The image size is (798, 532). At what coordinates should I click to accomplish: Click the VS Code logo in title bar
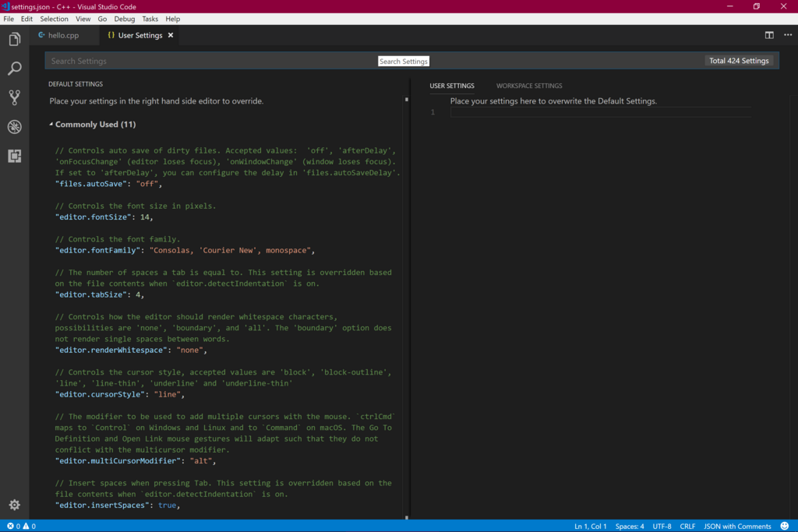5,6
